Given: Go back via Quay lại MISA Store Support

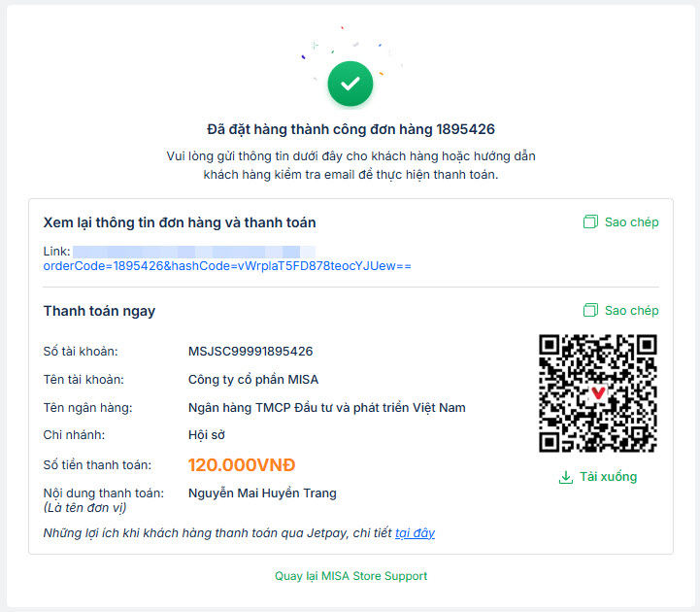Looking at the screenshot, I should [350, 576].
